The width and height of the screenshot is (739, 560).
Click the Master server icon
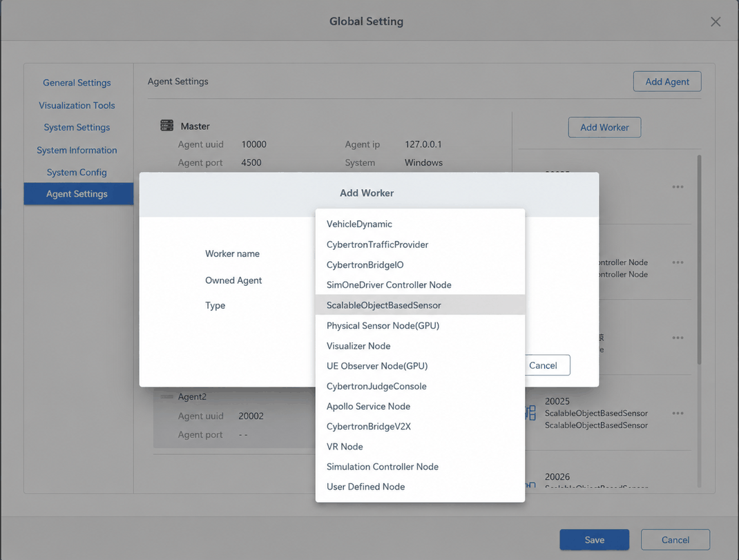pyautogui.click(x=167, y=126)
